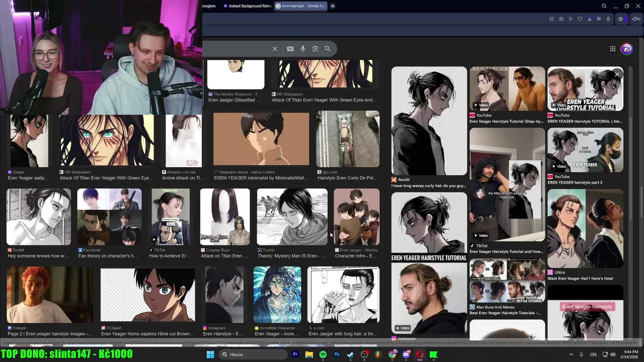Open the extensions cube icon
The image size is (644, 362).
[x=620, y=19]
